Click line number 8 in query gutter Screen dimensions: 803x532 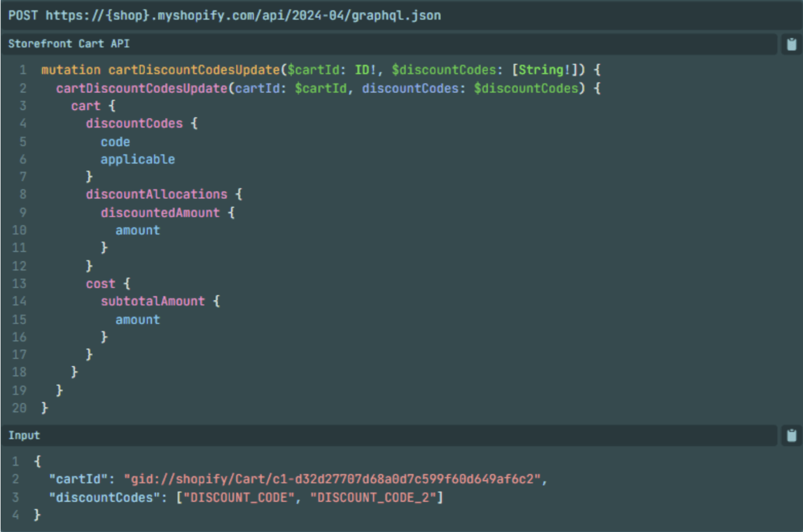coord(22,194)
